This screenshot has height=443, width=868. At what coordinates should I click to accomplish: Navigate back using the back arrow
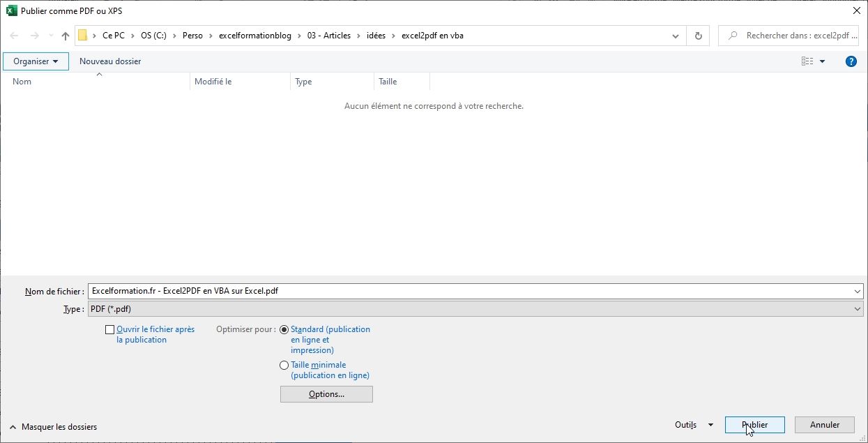tap(13, 35)
